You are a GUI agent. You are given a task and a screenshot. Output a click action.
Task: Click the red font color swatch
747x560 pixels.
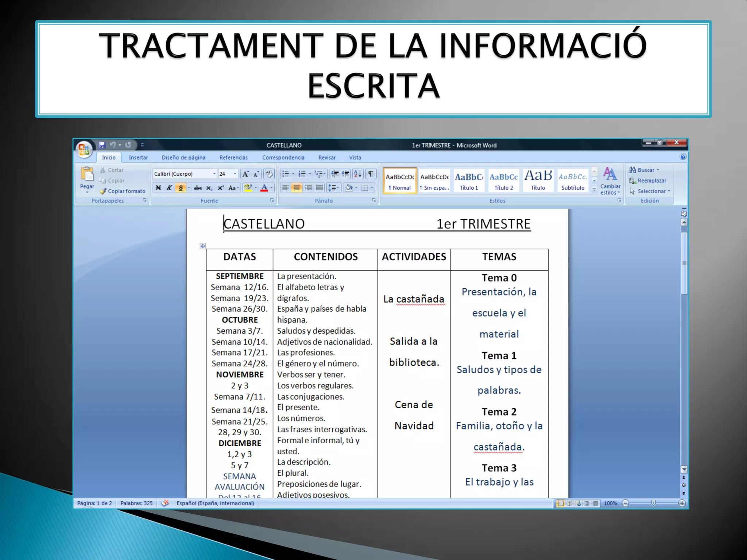coord(264,188)
